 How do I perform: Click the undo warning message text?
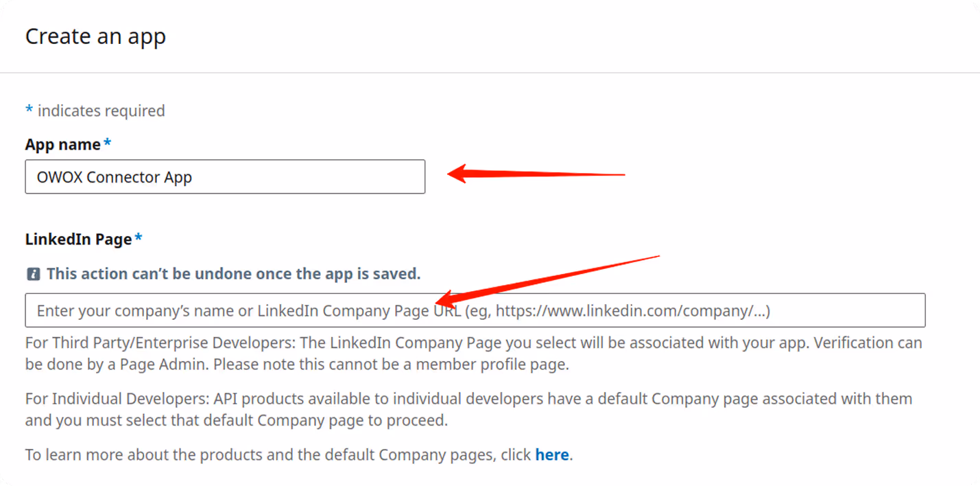233,273
